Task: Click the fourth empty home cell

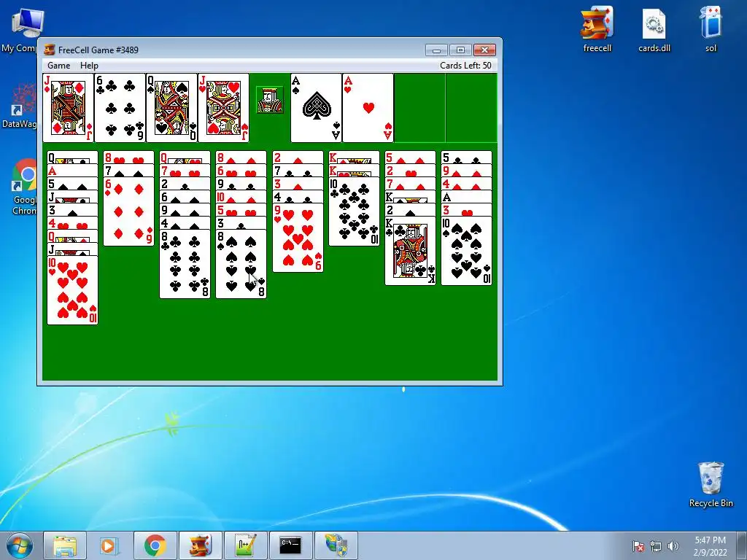Action: point(471,108)
